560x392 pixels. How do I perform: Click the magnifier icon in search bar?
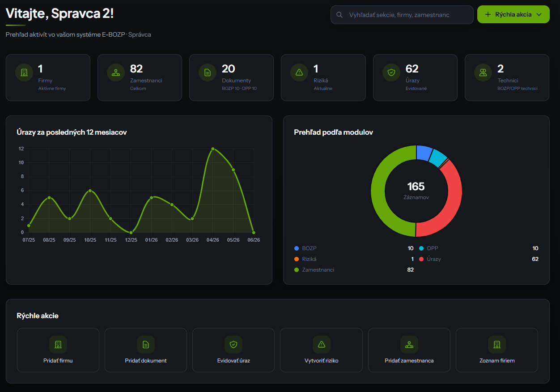(x=340, y=15)
